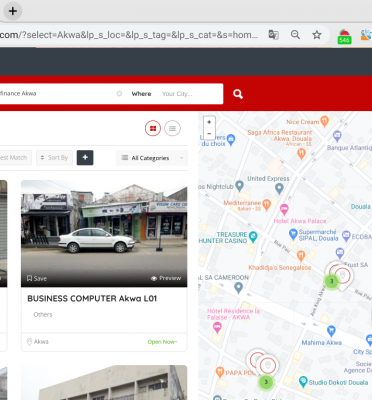Open the BUSINESS COMPUTER Akwa L01 title
Image resolution: width=372 pixels, height=400 pixels.
pos(92,298)
